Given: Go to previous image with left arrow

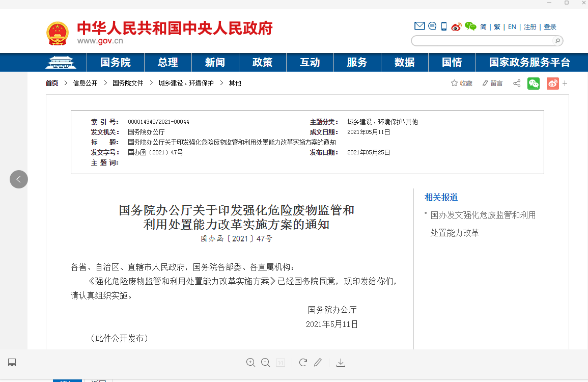Looking at the screenshot, I should [19, 179].
